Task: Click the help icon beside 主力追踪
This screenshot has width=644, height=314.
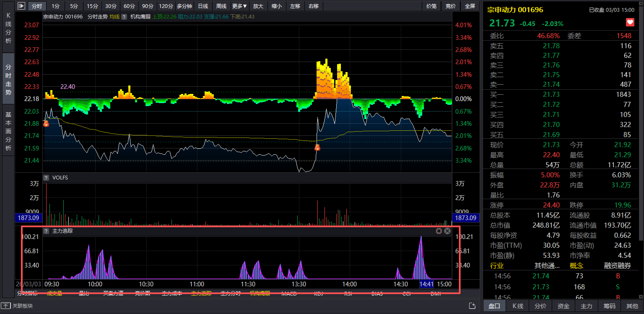Action: click(46, 231)
